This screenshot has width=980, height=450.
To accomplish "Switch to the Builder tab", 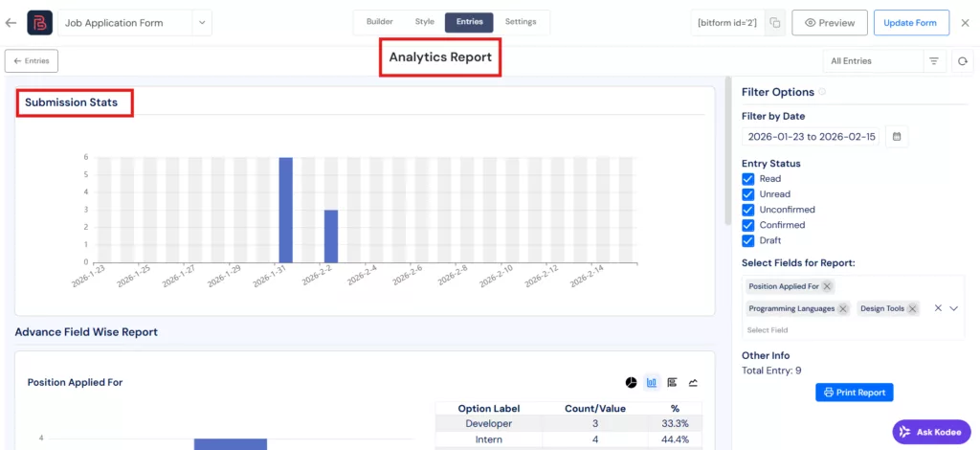I will [x=379, y=22].
